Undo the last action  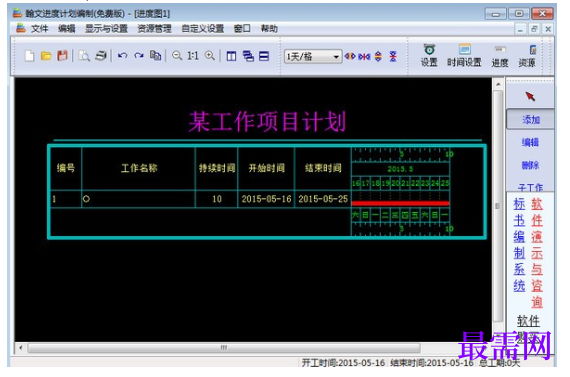click(123, 56)
